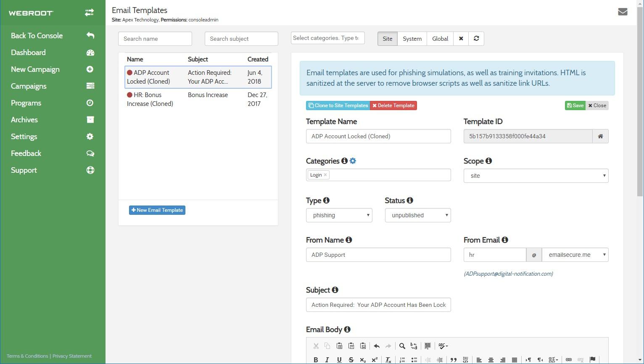
Task: Switch to Global templates filter
Action: (440, 39)
